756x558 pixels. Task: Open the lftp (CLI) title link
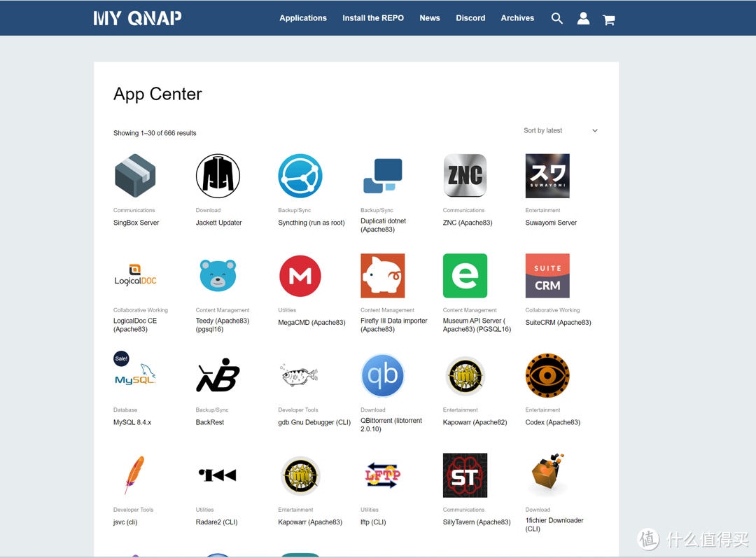[373, 522]
